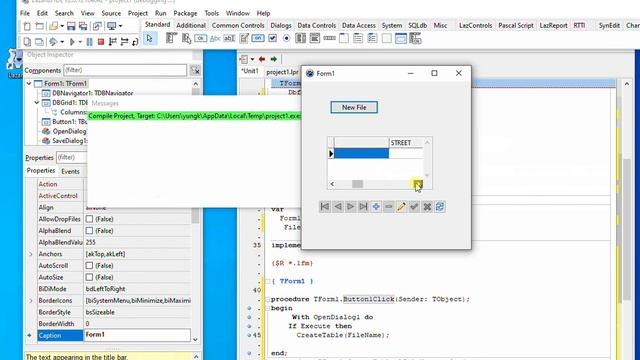Image resolution: width=640 pixels, height=360 pixels.
Task: Pick the TRadioButton component icon
Action: tap(287, 39)
